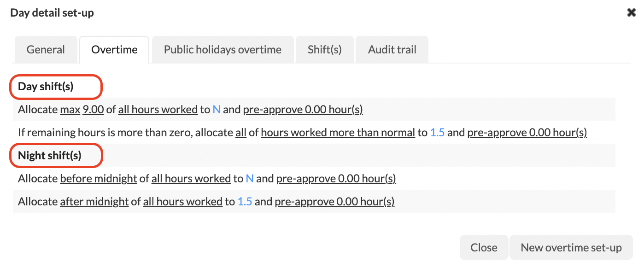Click 'hours worked more than normal' link
Image resolution: width=644 pixels, height=268 pixels.
pos(338,133)
